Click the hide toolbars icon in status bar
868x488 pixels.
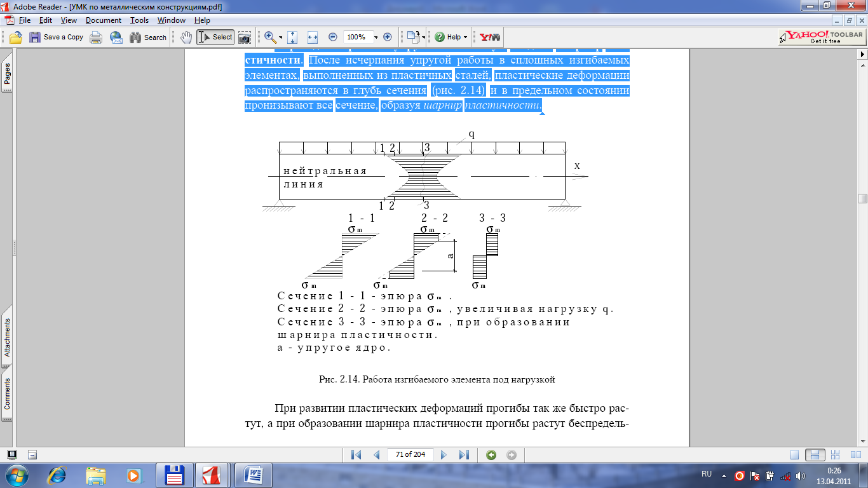point(33,455)
